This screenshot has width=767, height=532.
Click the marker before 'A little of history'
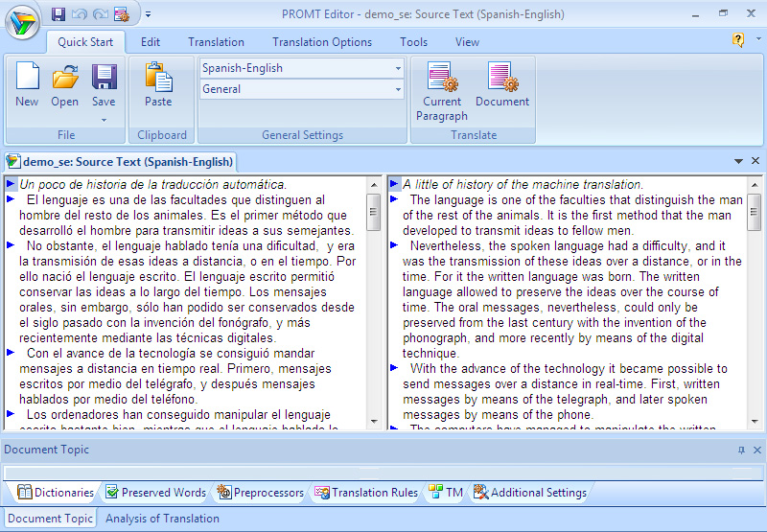coord(394,184)
